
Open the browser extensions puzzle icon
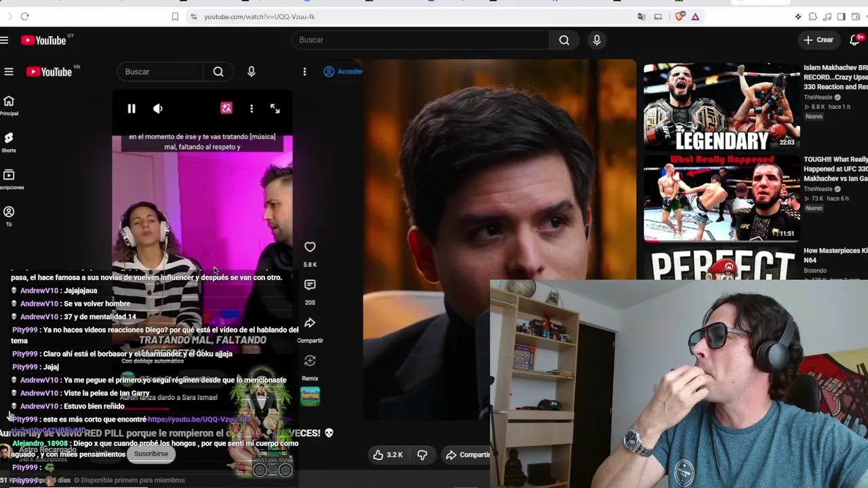pyautogui.click(x=812, y=16)
